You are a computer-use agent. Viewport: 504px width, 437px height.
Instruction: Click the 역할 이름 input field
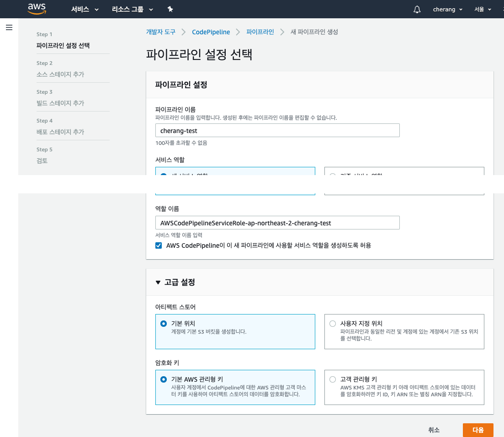[x=277, y=223]
